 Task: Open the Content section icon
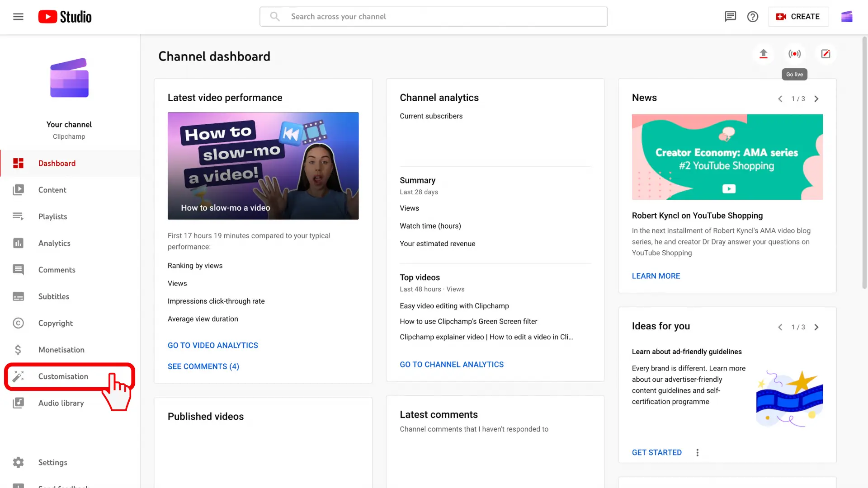pos(18,189)
